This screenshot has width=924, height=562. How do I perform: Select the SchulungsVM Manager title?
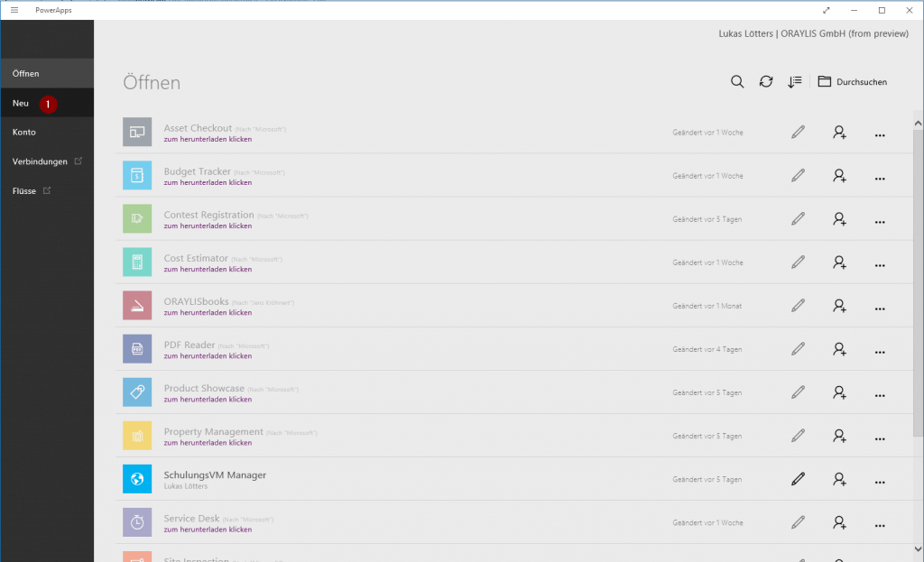pyautogui.click(x=215, y=474)
